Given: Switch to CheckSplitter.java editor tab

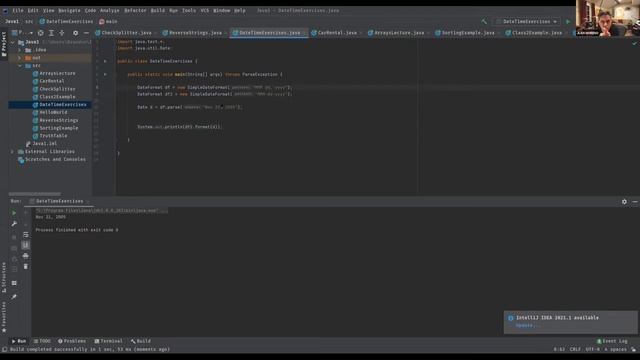Looking at the screenshot, I should click(126, 33).
